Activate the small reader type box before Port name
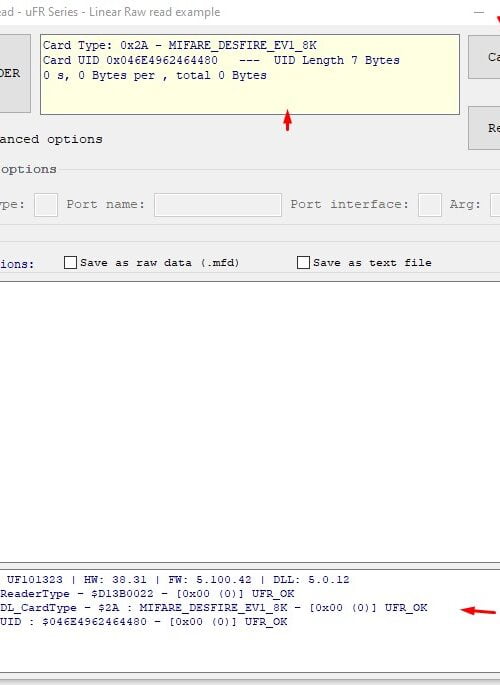The image size is (500, 685). [x=46, y=205]
